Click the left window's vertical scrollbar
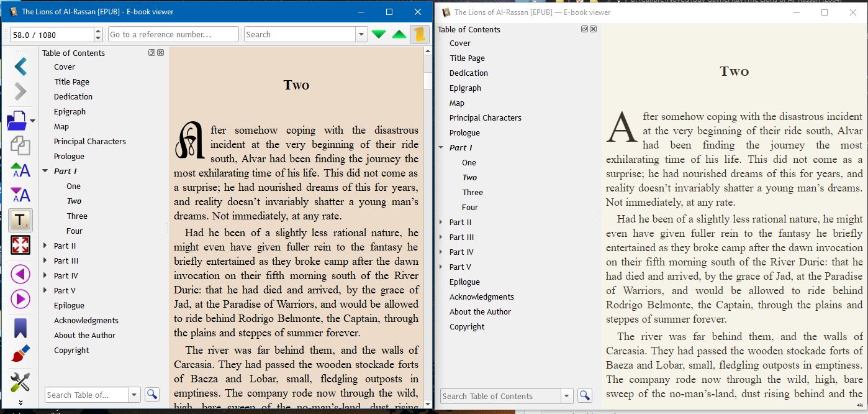868x414 pixels. point(428,227)
